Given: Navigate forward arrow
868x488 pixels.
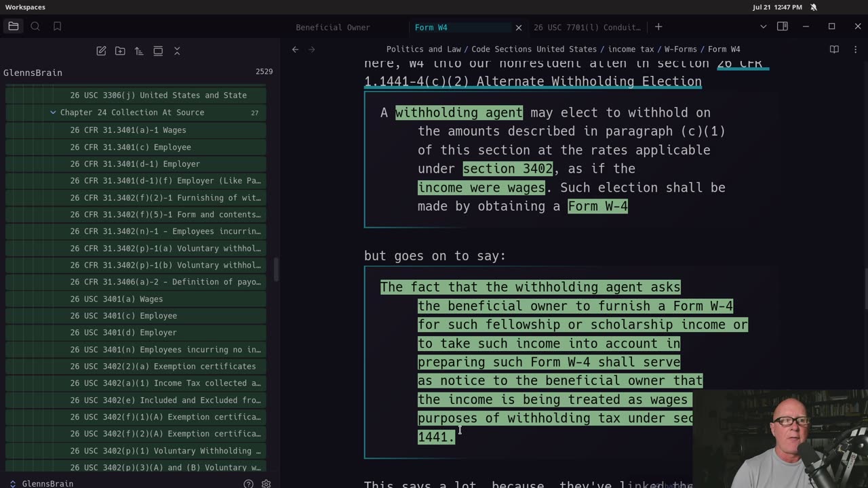Looking at the screenshot, I should (312, 49).
